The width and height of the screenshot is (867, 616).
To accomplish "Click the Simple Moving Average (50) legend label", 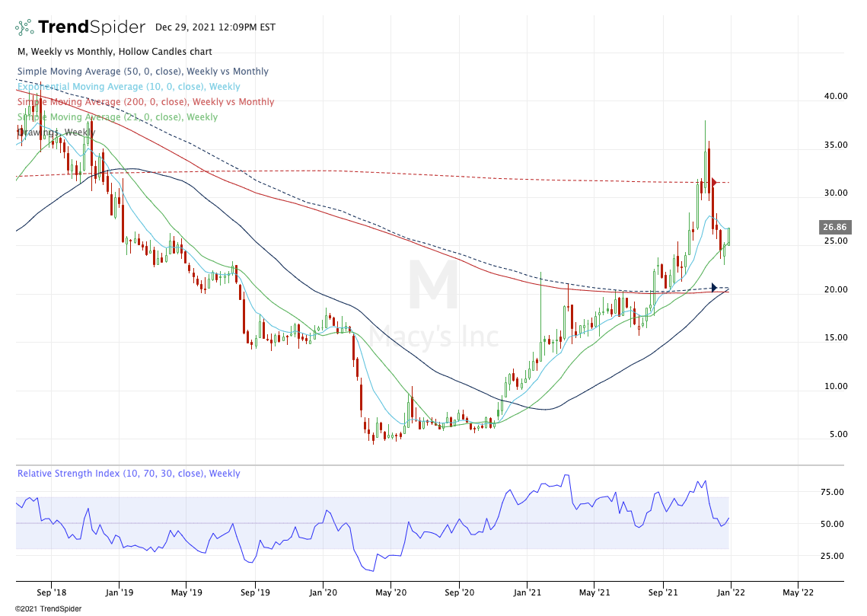I will point(142,72).
